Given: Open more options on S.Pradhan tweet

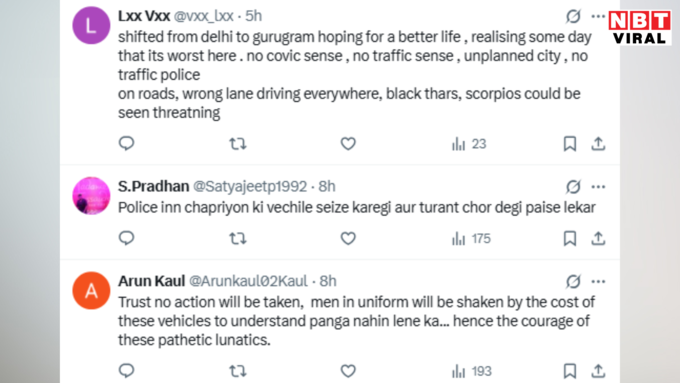Looking at the screenshot, I should [598, 187].
